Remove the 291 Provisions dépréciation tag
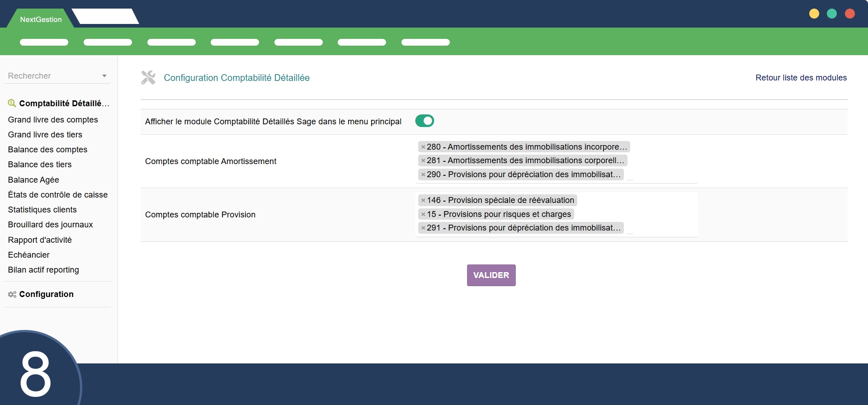868x405 pixels. pos(423,228)
